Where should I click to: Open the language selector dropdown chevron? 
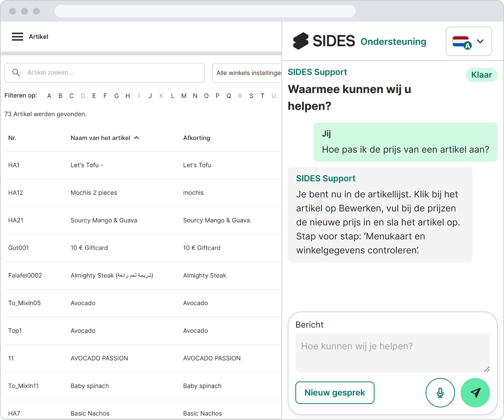pos(481,41)
